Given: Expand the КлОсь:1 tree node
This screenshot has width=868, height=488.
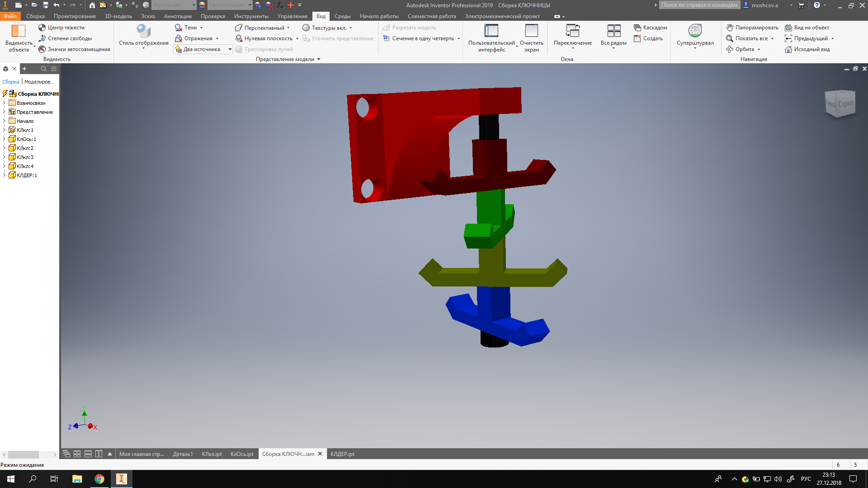Looking at the screenshot, I should [x=4, y=139].
